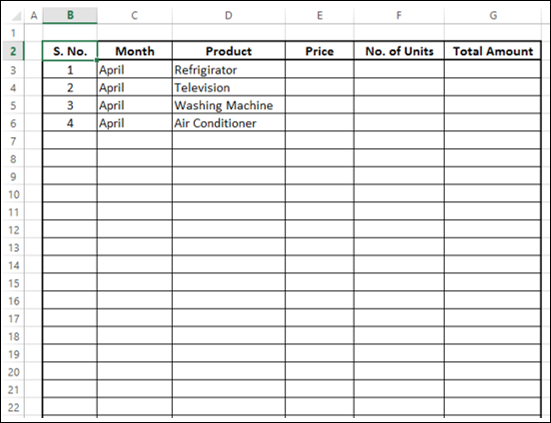This screenshot has height=423, width=551.
Task: Select column D header
Action: click(229, 15)
